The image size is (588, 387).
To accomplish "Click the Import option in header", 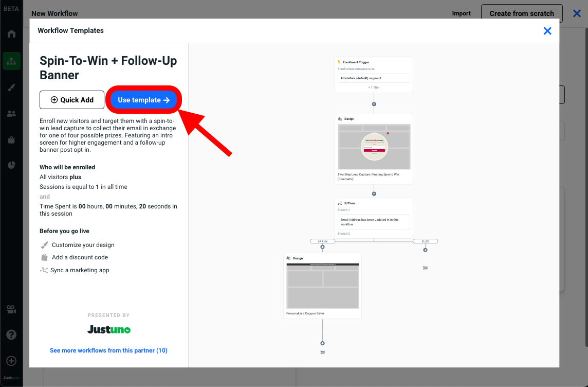I will tap(461, 13).
